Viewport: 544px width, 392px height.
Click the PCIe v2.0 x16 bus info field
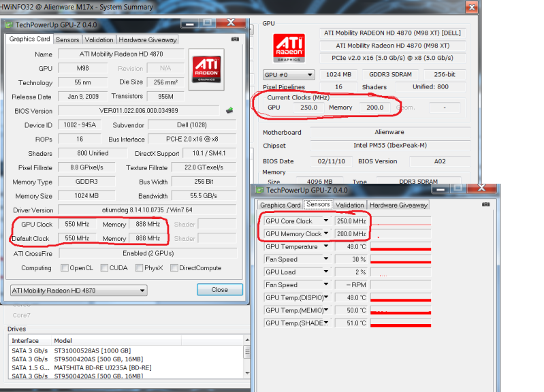click(x=392, y=58)
